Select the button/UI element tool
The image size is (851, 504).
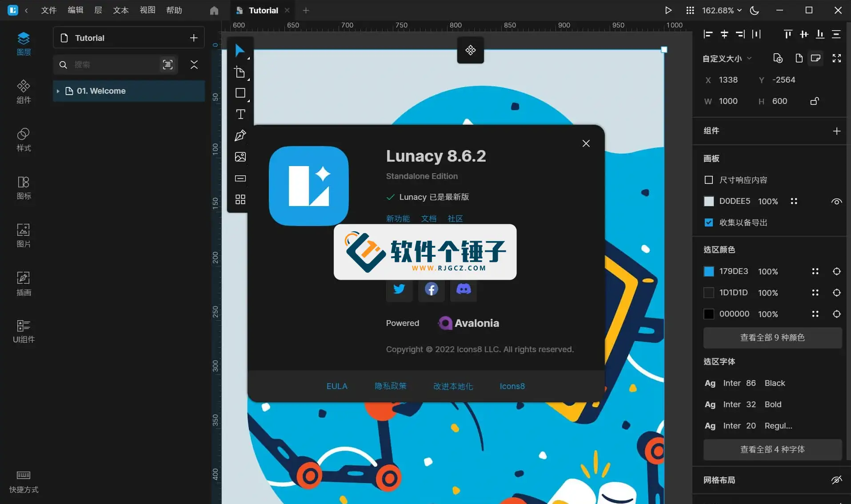pos(240,179)
